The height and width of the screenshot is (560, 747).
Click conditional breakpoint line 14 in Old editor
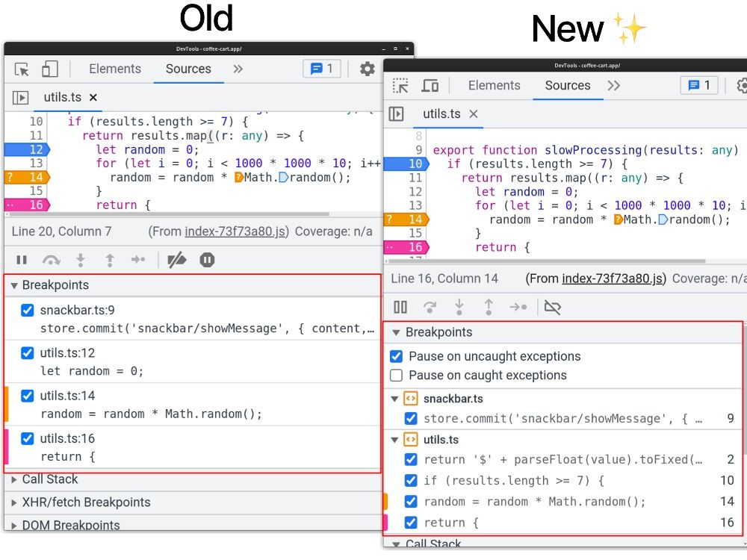click(x=27, y=178)
